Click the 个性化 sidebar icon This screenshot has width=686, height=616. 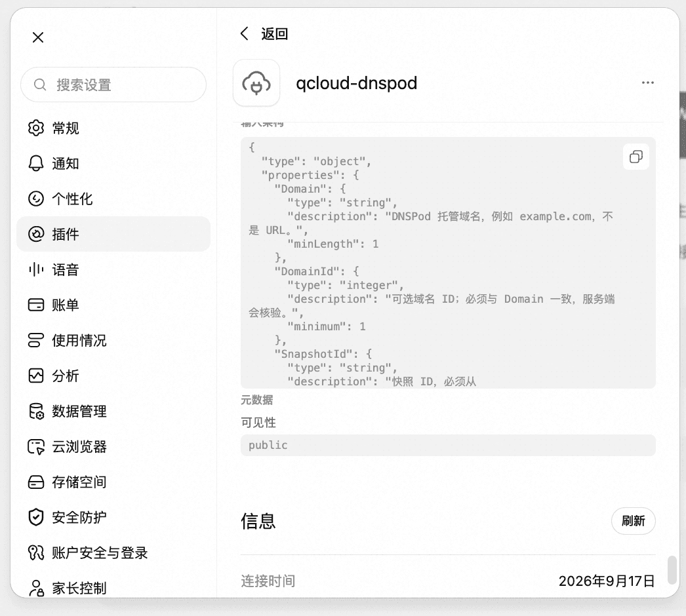36,199
